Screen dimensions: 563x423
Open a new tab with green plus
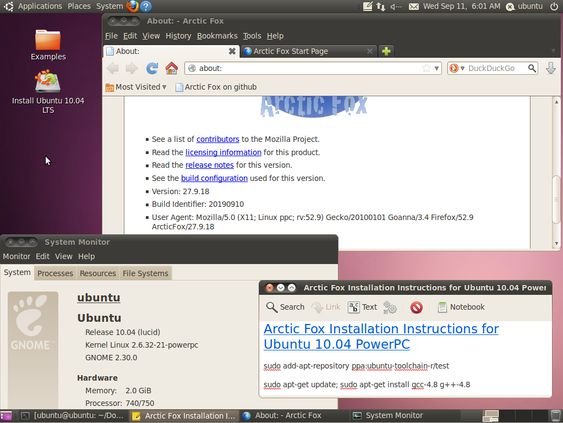tap(386, 51)
